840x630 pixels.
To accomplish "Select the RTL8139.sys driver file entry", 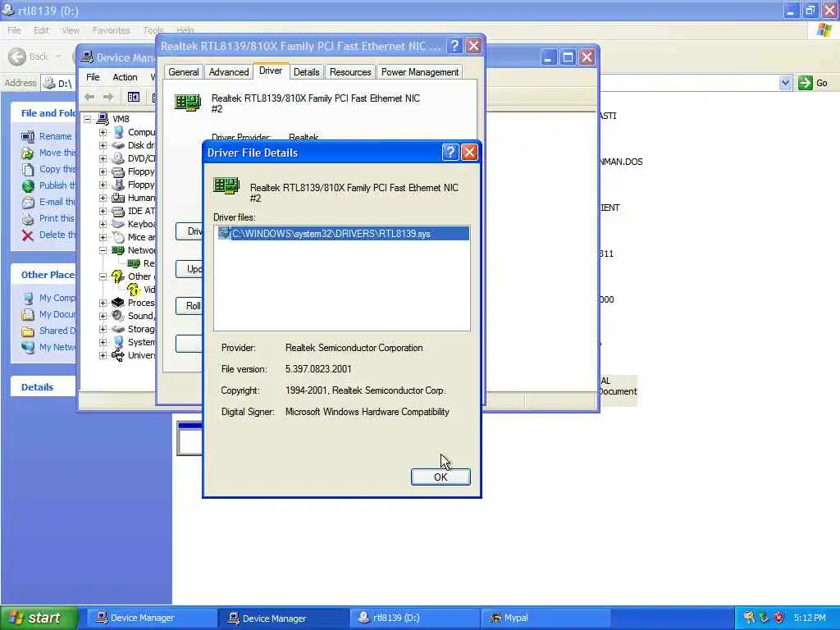I will (x=343, y=234).
